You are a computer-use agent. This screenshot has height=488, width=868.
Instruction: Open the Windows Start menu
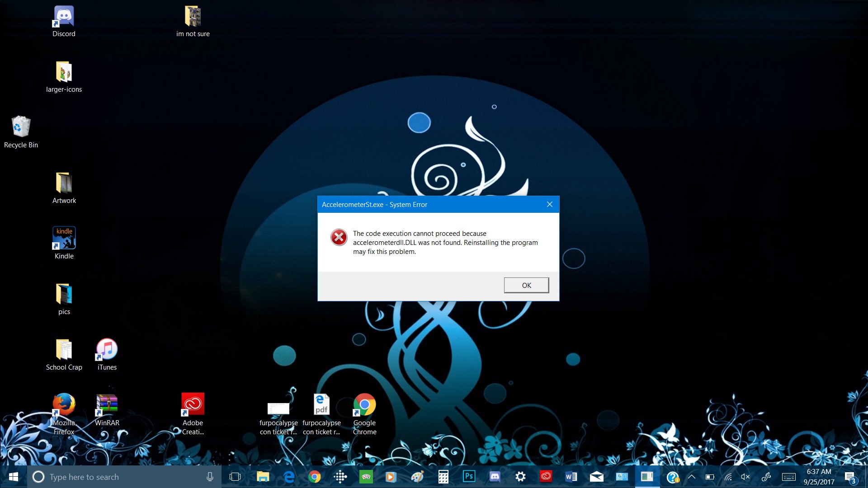13,477
